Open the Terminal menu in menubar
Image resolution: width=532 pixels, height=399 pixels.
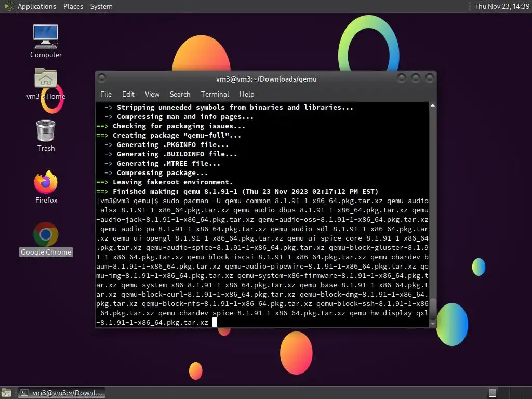[215, 95]
